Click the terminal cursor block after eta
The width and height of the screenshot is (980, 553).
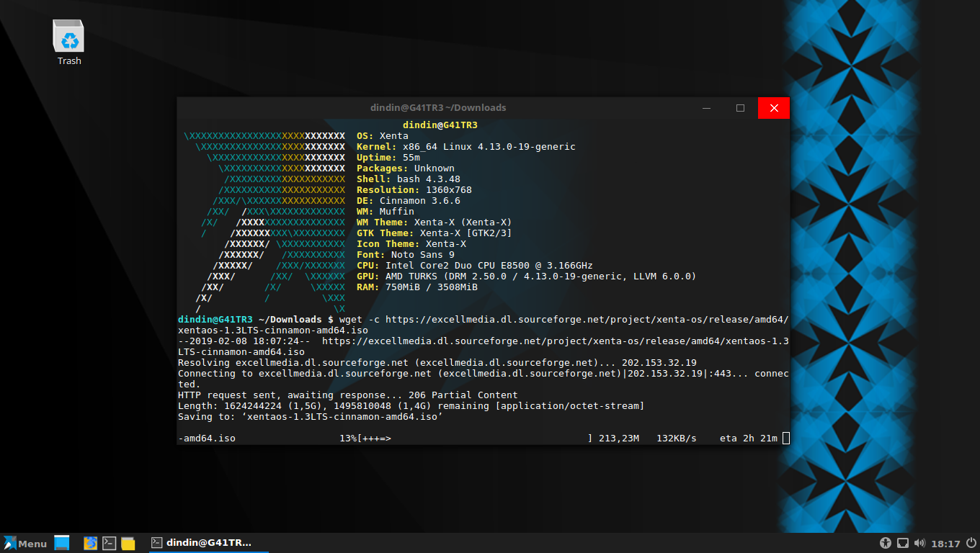click(x=786, y=439)
